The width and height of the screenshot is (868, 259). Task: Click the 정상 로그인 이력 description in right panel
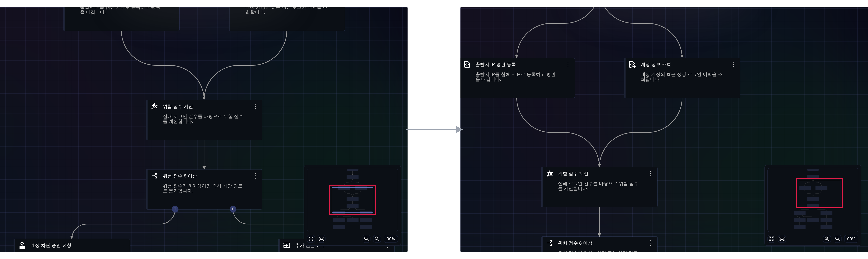[681, 77]
